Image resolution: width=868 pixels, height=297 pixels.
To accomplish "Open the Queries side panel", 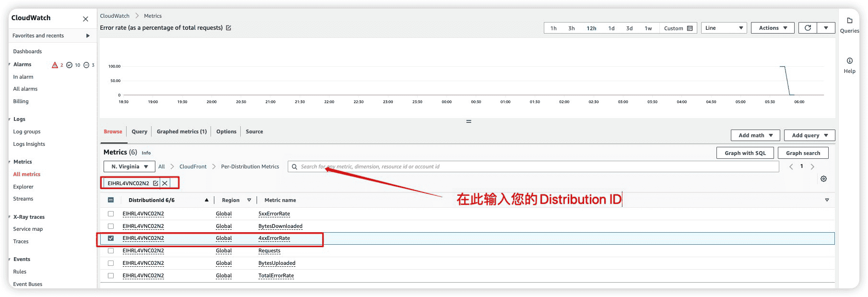I will point(849,25).
